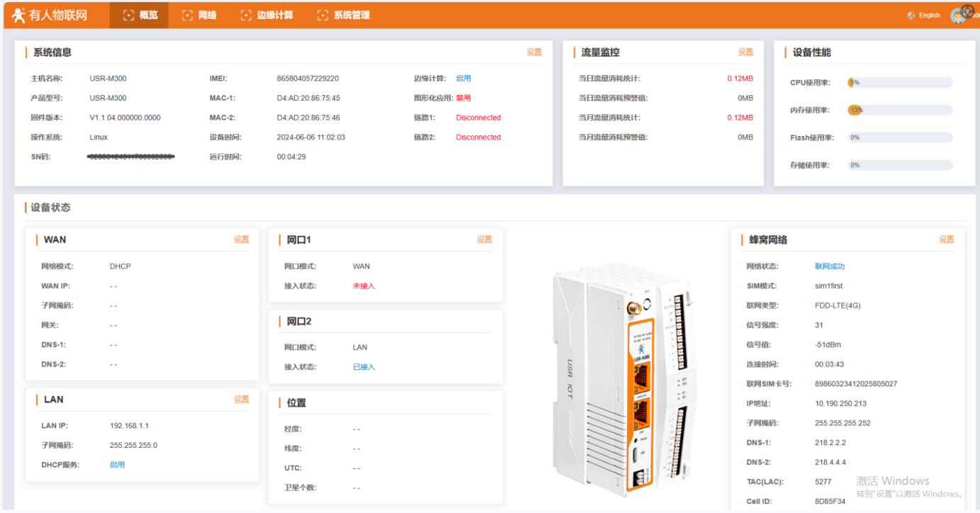Viewport: 980px width, 513px height.
Task: Open 设置 for the 蜂窝网络 card
Action: (x=947, y=239)
